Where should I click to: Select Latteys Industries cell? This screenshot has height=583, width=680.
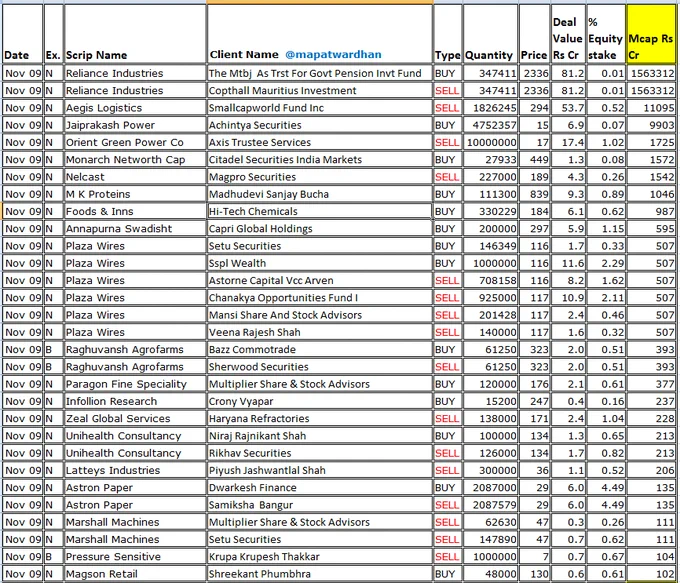point(135,471)
